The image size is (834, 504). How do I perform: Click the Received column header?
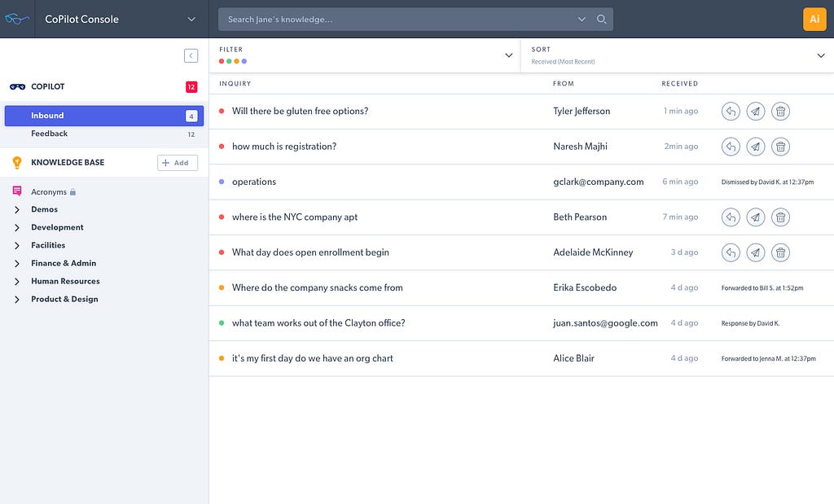(680, 84)
